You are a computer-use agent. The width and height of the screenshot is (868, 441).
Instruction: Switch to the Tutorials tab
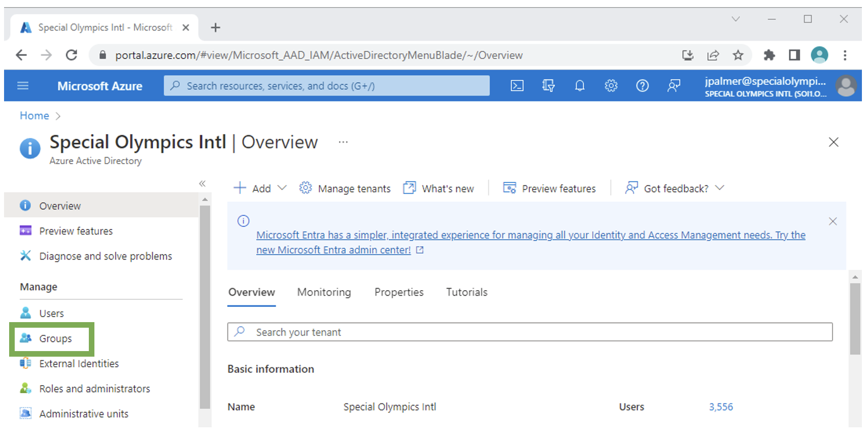(466, 292)
